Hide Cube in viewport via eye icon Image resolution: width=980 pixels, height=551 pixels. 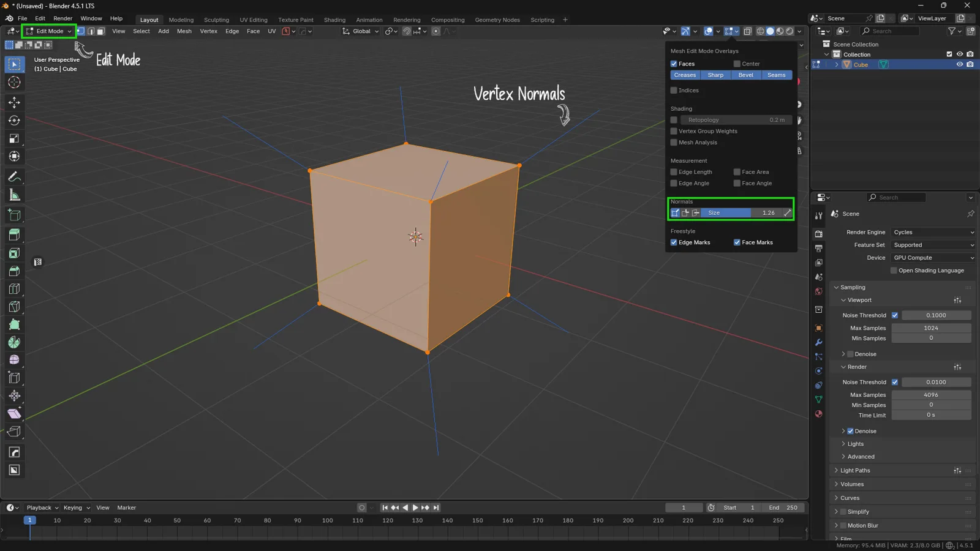point(960,64)
